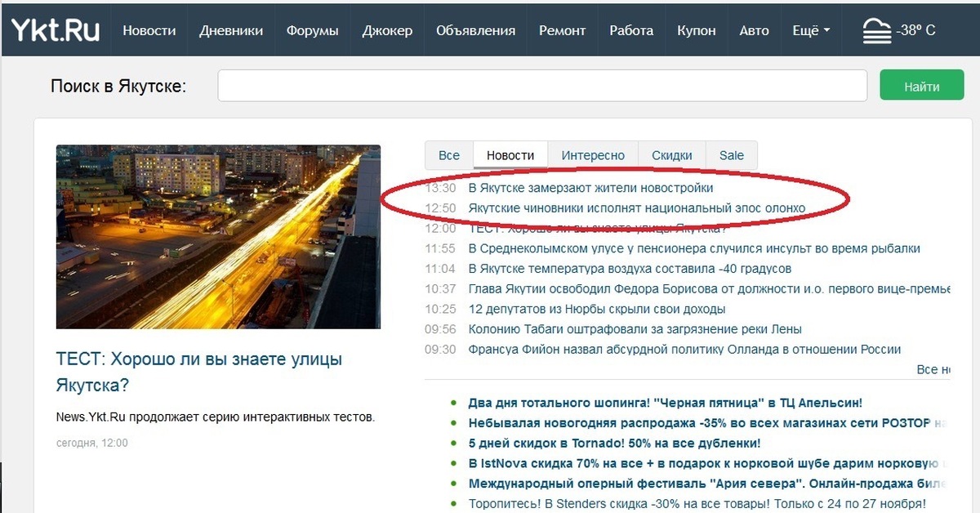
Task: Switch to the Все tab
Action: [x=449, y=155]
